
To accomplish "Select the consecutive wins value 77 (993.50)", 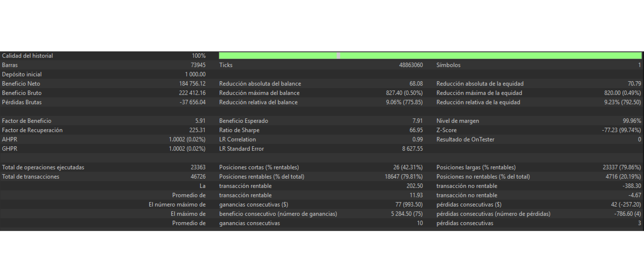I will [409, 205].
